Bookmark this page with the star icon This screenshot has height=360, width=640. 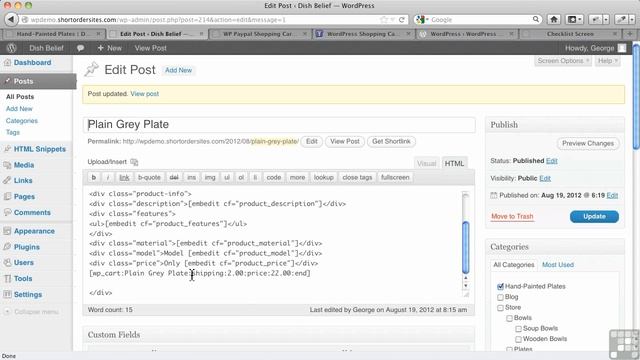coord(384,20)
